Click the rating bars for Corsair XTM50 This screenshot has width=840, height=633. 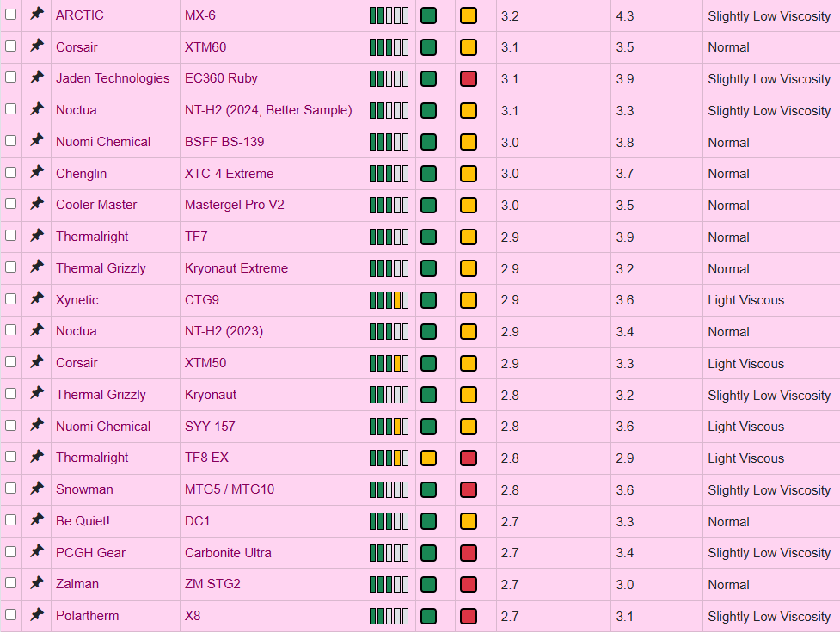[x=389, y=364]
